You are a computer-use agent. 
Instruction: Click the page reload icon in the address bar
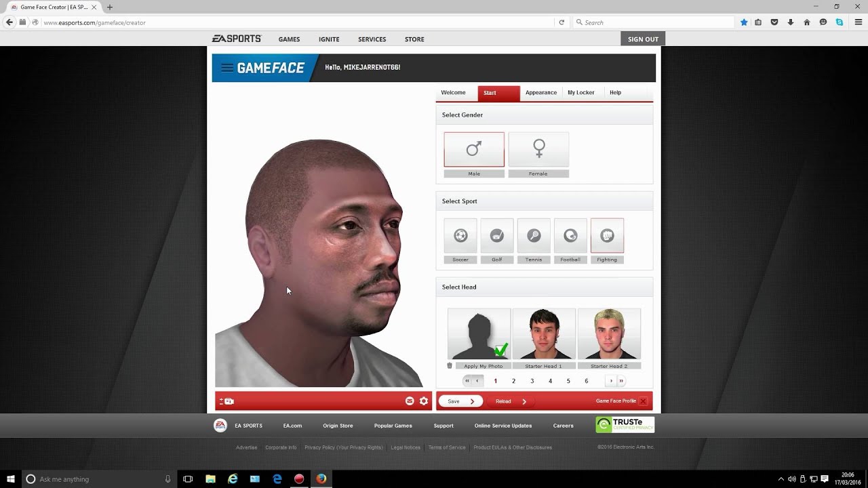[561, 22]
